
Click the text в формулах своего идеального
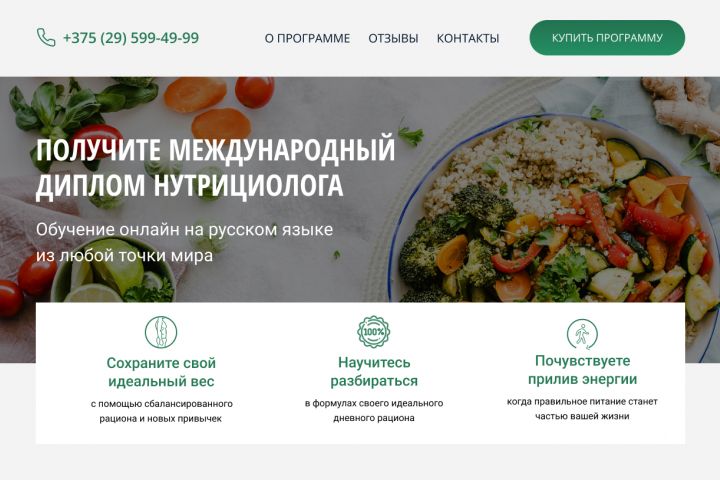tap(374, 403)
